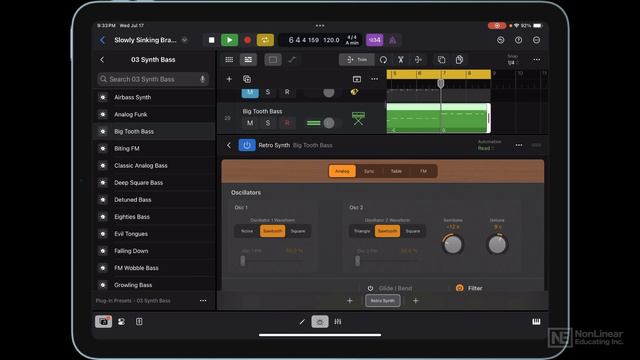Screen dimensions: 640x360
Task: Tap the Paste clipboard icon
Action: pyautogui.click(x=459, y=60)
